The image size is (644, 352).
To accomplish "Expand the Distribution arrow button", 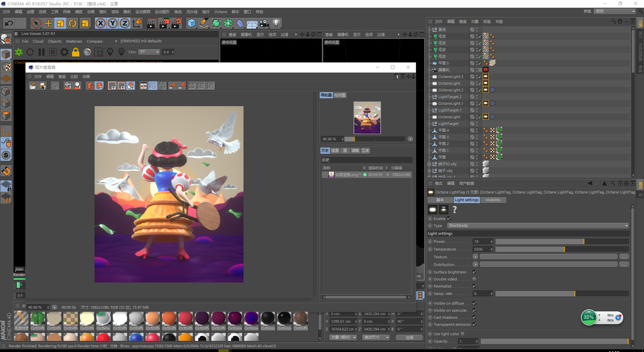I will [x=476, y=265].
